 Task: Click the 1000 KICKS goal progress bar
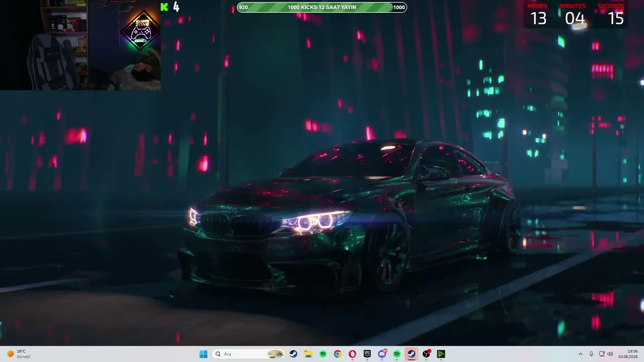322,7
